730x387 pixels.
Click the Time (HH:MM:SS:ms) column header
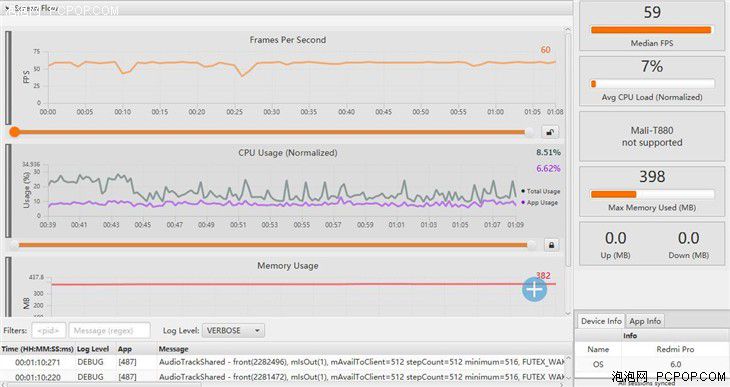(x=37, y=349)
